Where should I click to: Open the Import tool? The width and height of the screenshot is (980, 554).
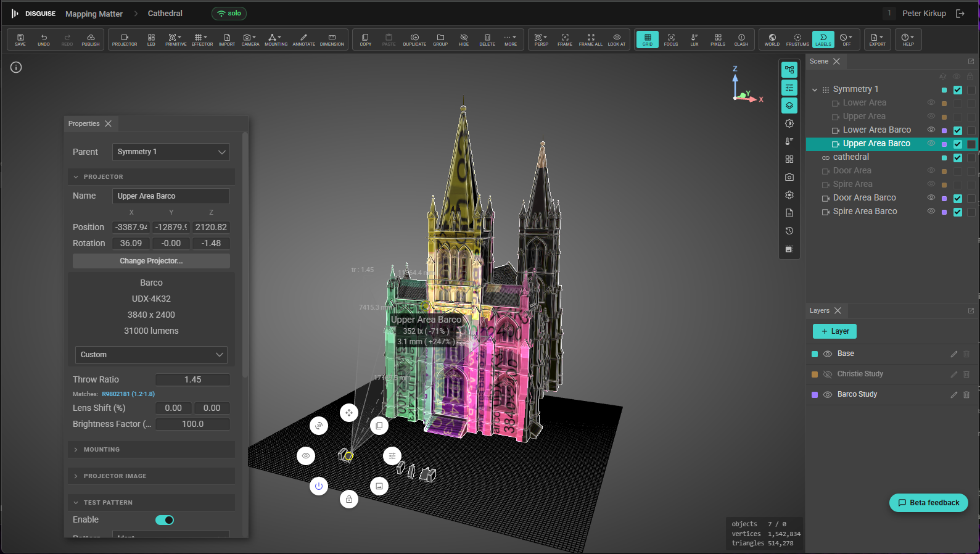click(227, 39)
